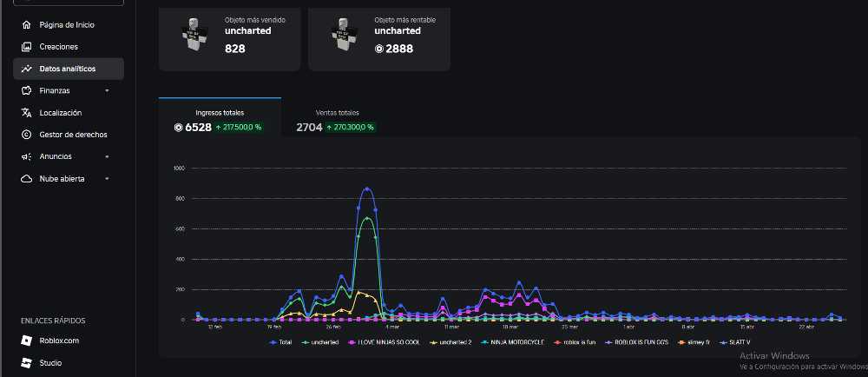Click ENLACES RÁPIDOS heading
The width and height of the screenshot is (868, 377).
pos(53,321)
